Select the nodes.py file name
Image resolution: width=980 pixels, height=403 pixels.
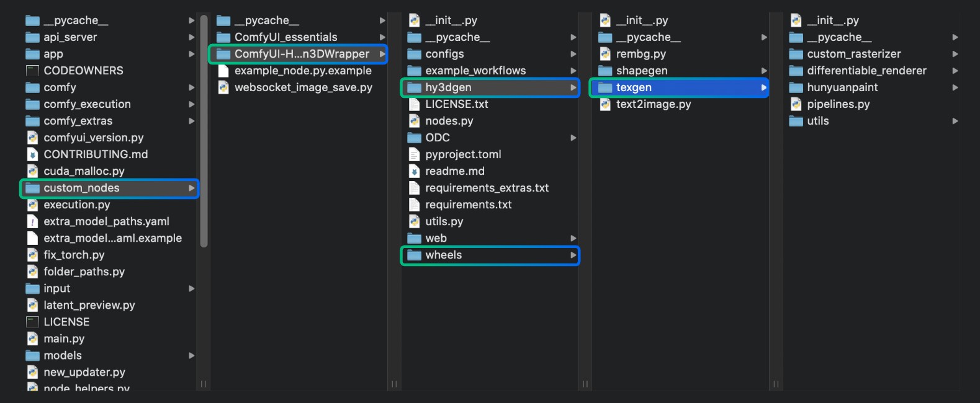pos(449,121)
